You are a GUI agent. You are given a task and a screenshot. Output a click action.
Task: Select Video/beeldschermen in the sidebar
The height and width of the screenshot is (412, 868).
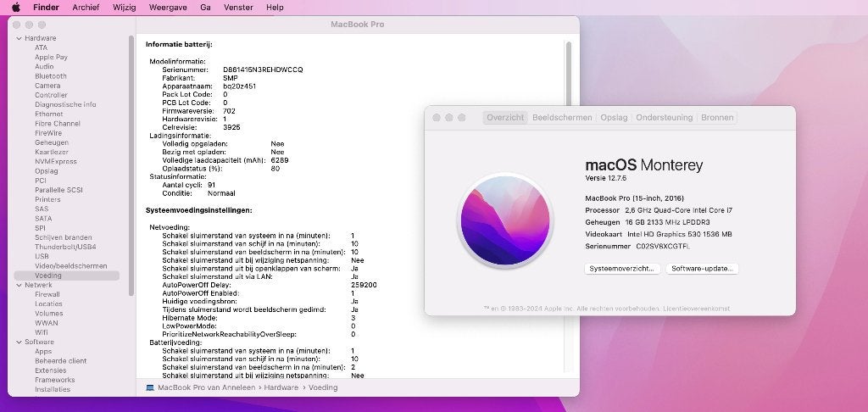point(71,266)
